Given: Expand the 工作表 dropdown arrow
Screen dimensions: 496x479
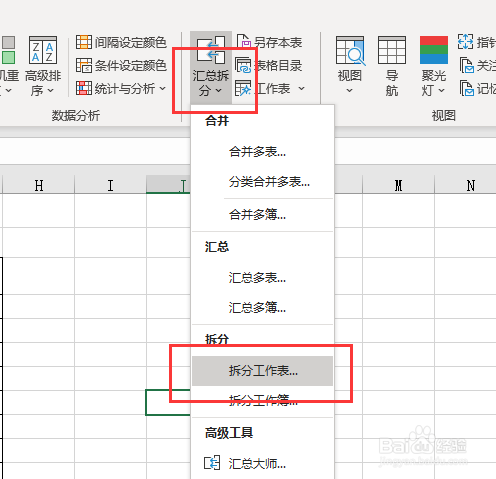Looking at the screenshot, I should point(301,89).
